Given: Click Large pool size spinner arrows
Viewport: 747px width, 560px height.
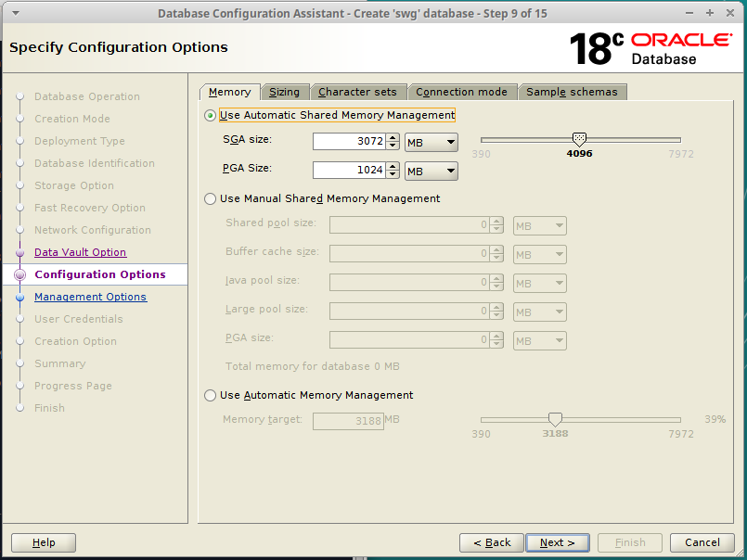Looking at the screenshot, I should (496, 312).
